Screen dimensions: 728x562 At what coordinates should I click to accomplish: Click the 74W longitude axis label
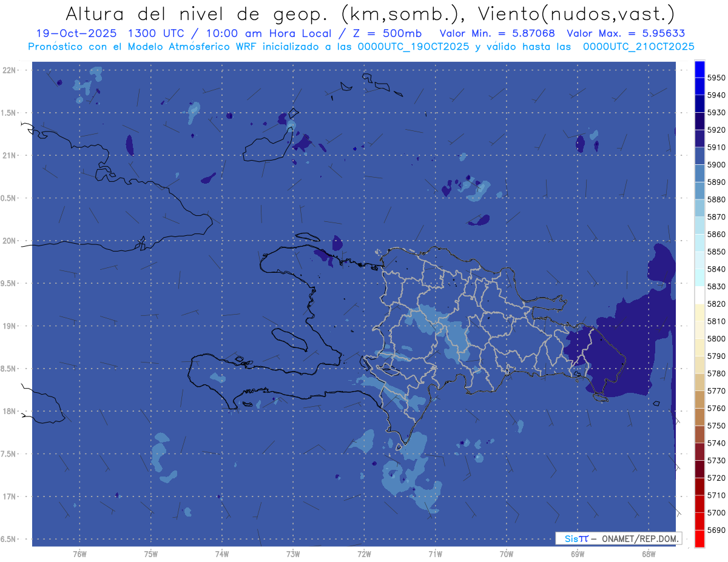click(x=222, y=554)
